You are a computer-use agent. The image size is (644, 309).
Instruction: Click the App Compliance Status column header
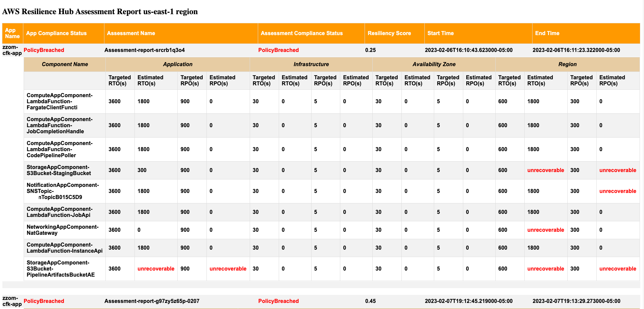(x=64, y=33)
